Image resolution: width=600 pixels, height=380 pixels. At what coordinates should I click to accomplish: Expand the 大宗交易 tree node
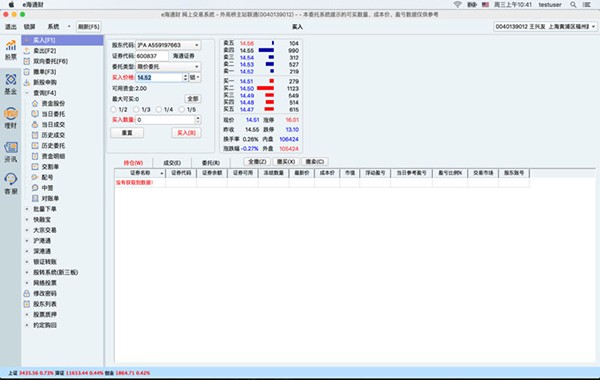click(x=27, y=230)
